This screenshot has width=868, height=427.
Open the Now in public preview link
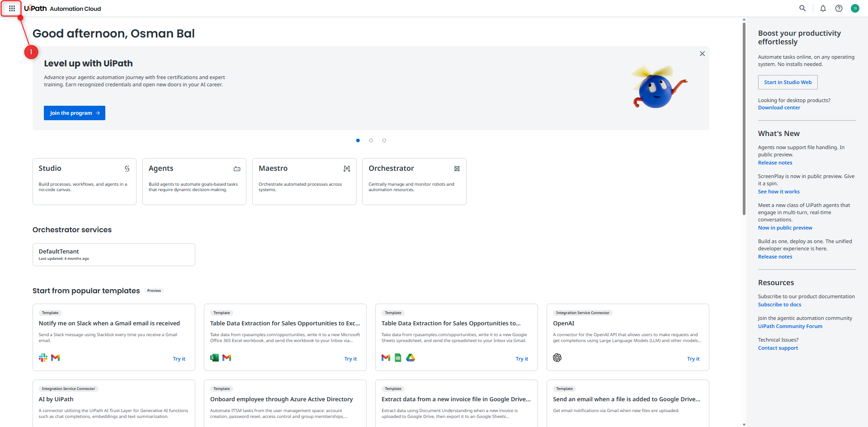point(785,228)
